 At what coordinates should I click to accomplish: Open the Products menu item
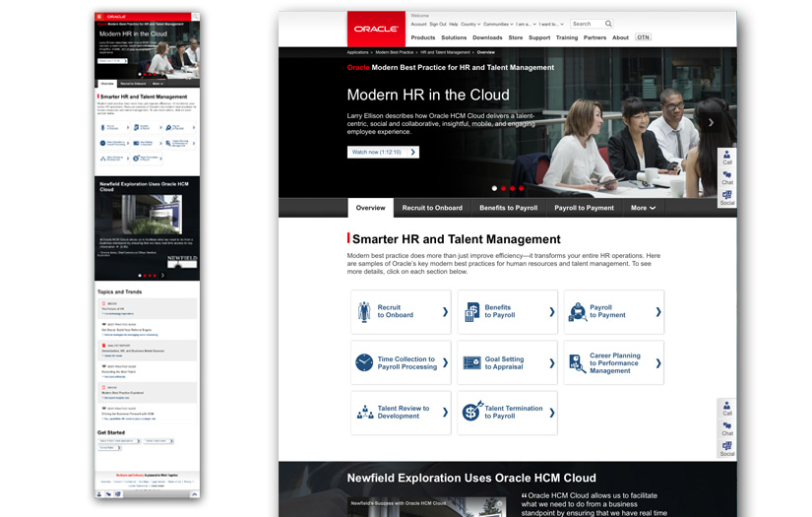click(423, 37)
